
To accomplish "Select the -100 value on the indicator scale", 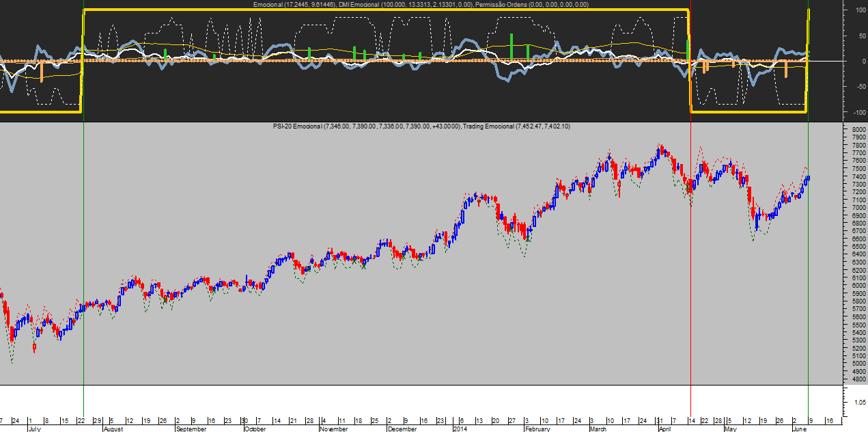I will click(x=854, y=112).
